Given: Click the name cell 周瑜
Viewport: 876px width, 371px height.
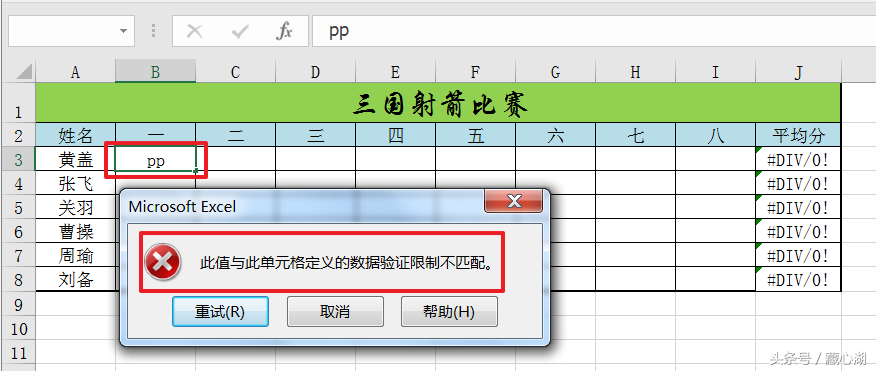Looking at the screenshot, I should coord(75,255).
